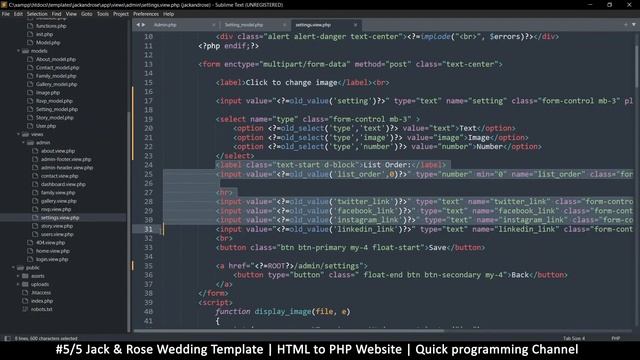Switch to the Setting_model.php tab

tap(244, 25)
